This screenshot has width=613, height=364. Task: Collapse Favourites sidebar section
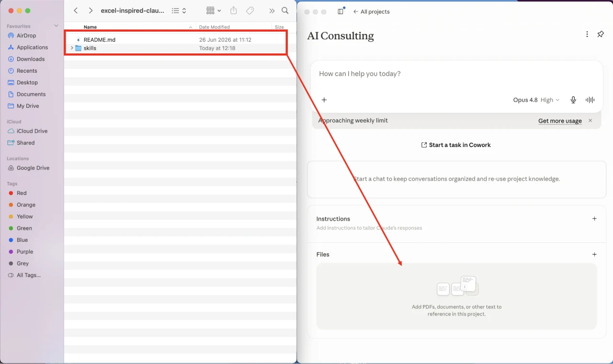[x=57, y=26]
